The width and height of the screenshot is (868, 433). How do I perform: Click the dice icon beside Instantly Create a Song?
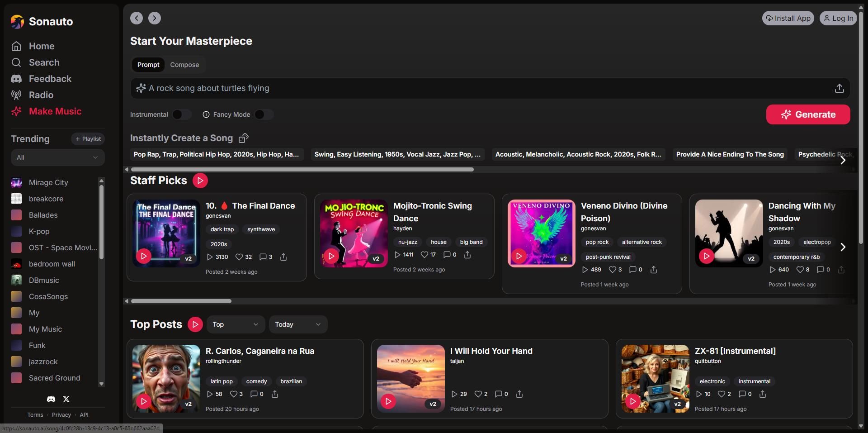tap(244, 138)
